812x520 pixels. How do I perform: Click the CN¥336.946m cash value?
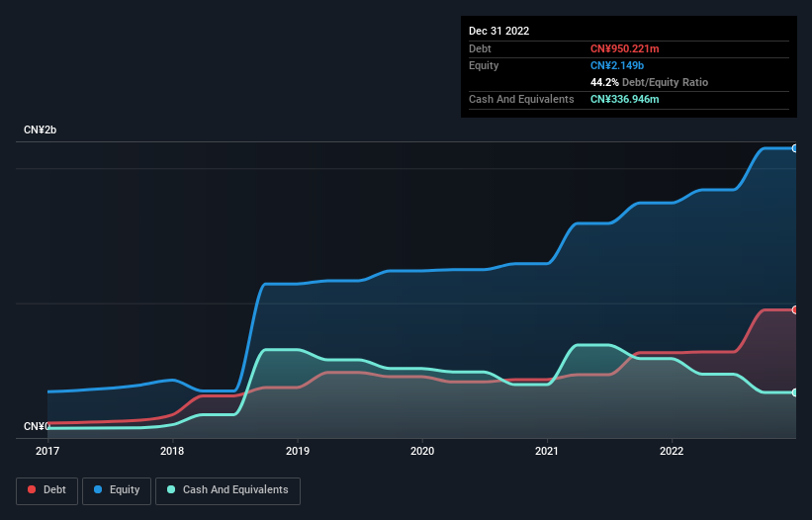tap(624, 99)
